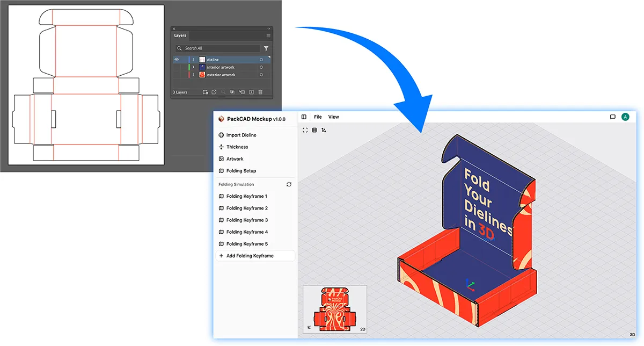Open the File menu
Screen dimensions: 644x346
318,117
